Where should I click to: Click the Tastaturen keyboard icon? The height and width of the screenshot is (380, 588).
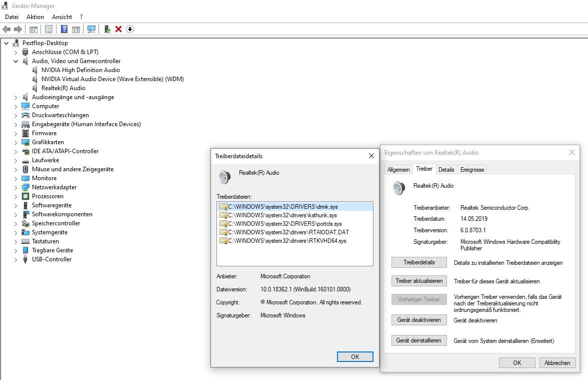pyautogui.click(x=25, y=241)
